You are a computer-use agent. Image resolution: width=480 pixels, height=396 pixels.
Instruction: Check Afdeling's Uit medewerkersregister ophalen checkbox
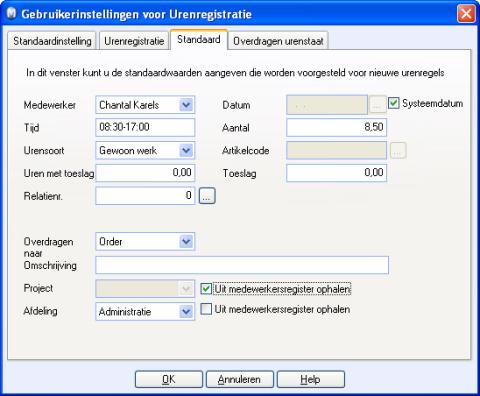point(206,309)
